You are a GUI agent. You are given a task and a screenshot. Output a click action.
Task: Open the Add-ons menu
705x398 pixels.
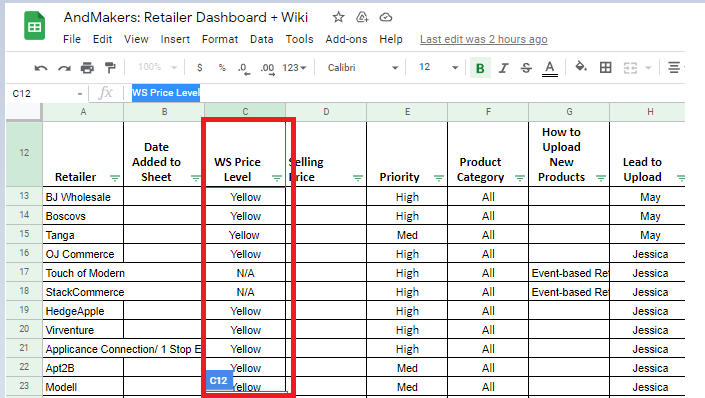coord(346,40)
